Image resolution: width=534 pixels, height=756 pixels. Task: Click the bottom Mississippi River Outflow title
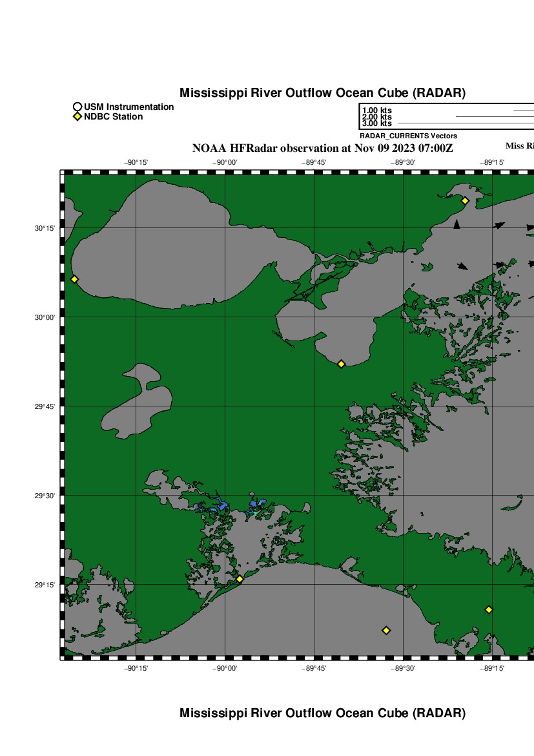[x=322, y=713]
